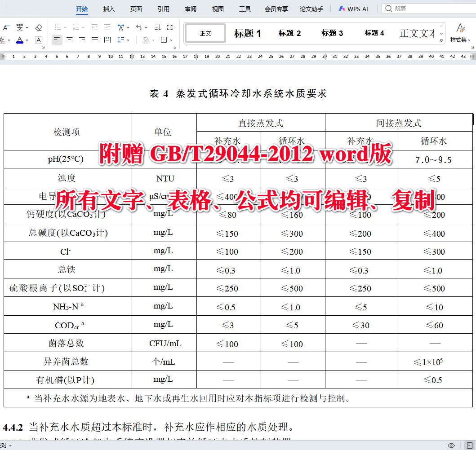The height and width of the screenshot is (450, 476).
Task: Click the clear formatting eraser icon
Action: 39,27
